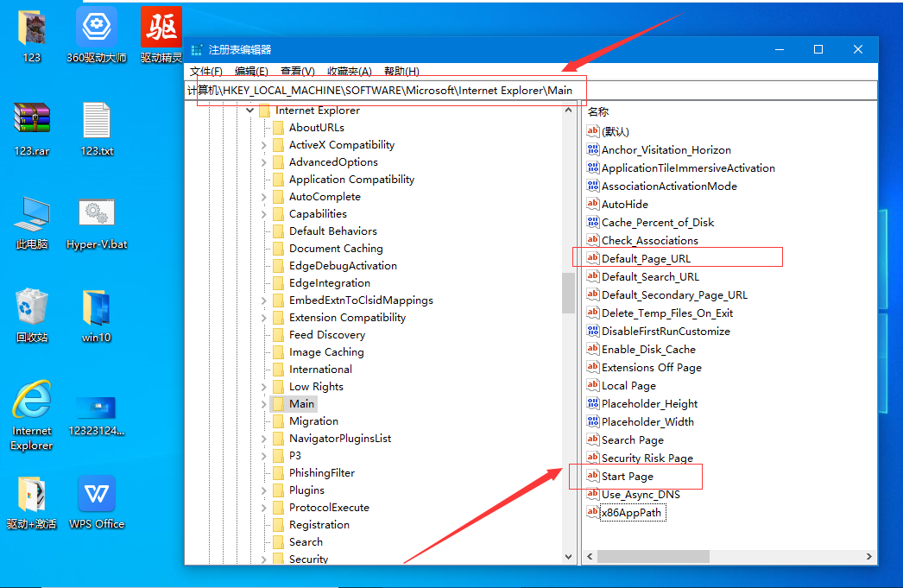
Task: Click the 名称 column header
Action: click(598, 111)
